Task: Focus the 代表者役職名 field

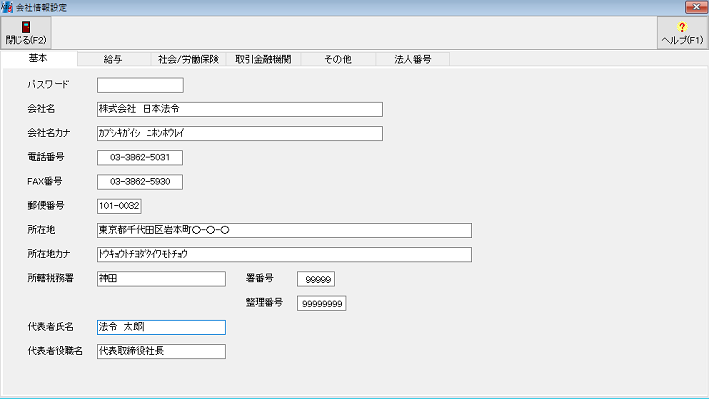Action: point(161,352)
